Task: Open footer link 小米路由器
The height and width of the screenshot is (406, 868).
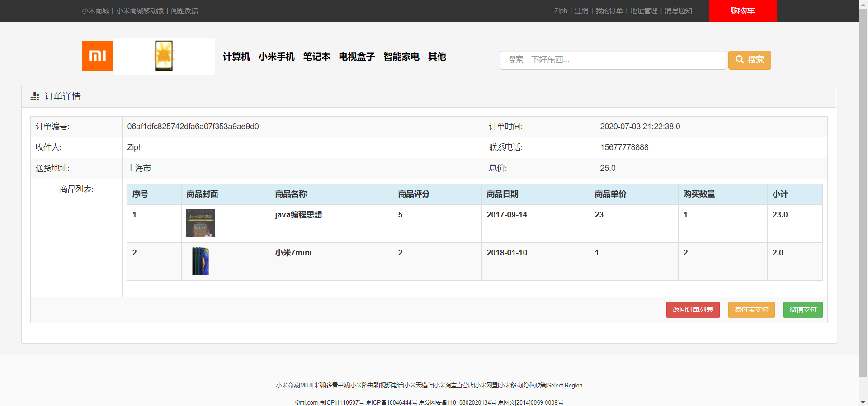Action: (365, 386)
